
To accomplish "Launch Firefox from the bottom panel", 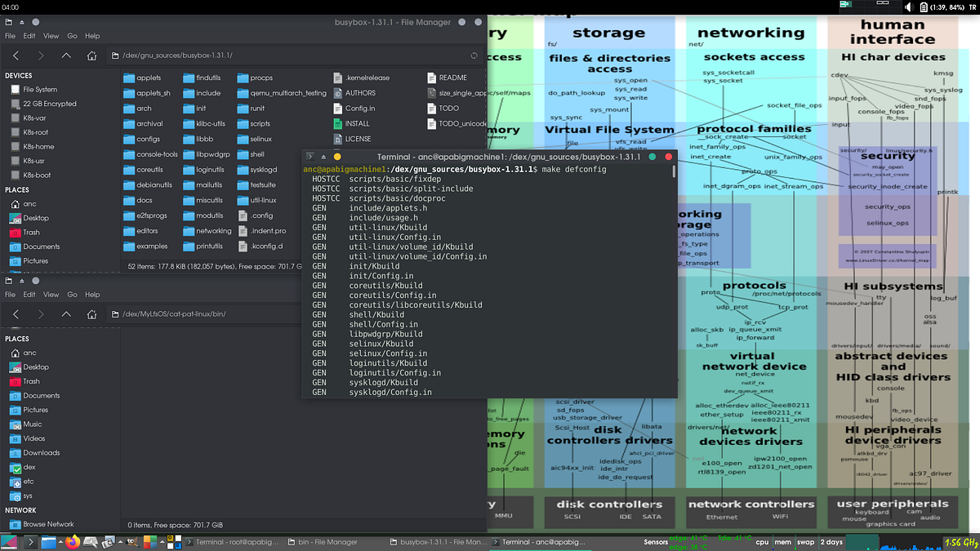I will pos(73,542).
